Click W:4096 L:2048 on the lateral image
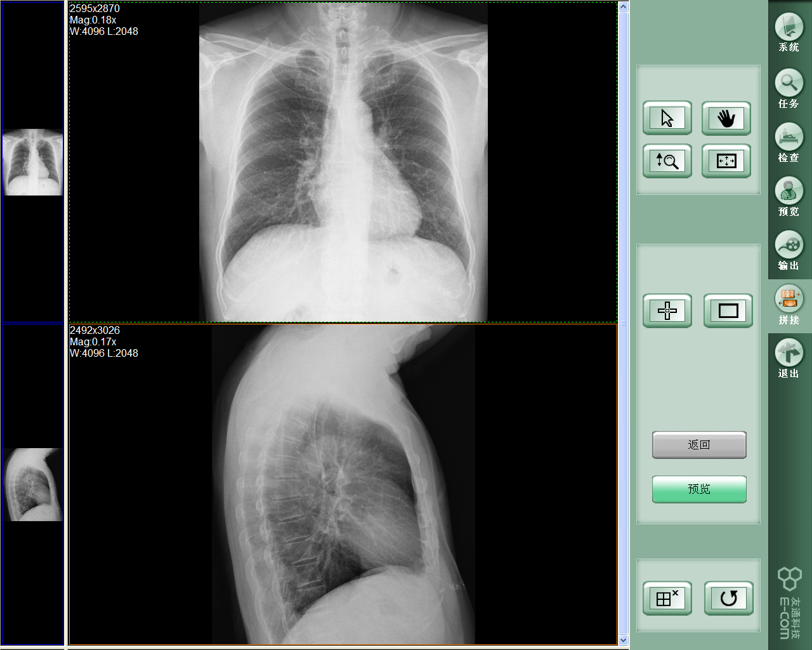The height and width of the screenshot is (650, 812). pos(104,353)
